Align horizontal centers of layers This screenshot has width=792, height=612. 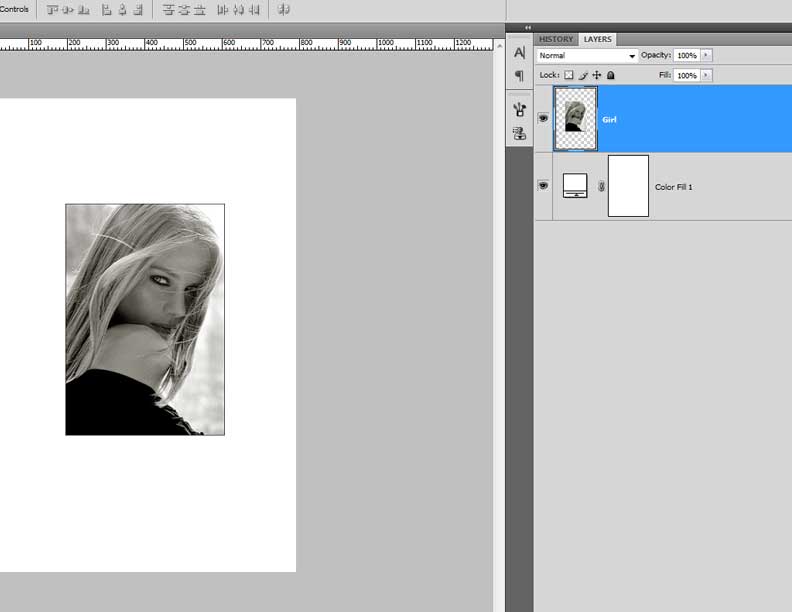click(122, 10)
